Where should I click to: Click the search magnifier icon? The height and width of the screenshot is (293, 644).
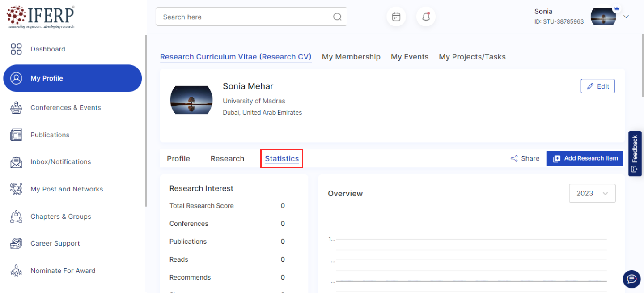337,17
